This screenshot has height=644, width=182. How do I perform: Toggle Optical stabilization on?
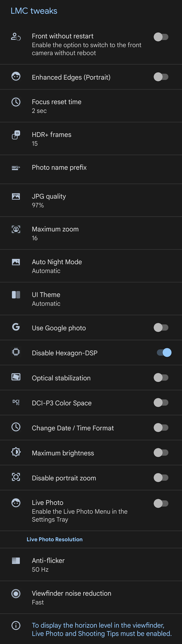161,377
